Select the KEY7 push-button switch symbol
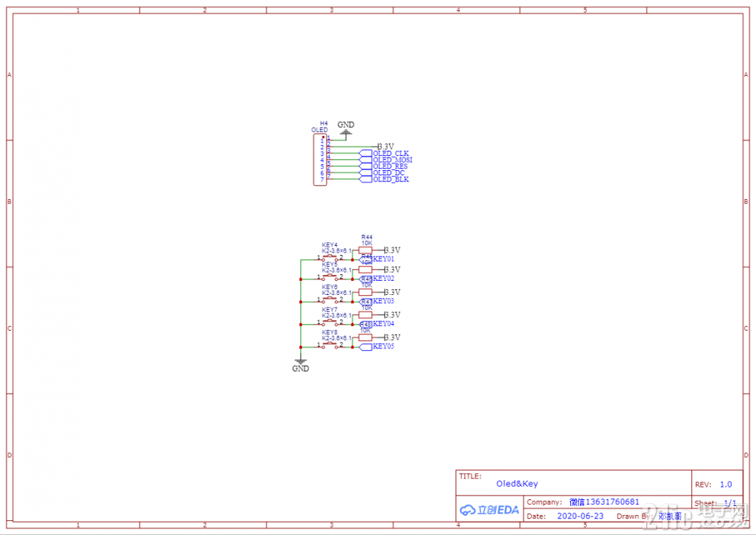 pyautogui.click(x=330, y=322)
